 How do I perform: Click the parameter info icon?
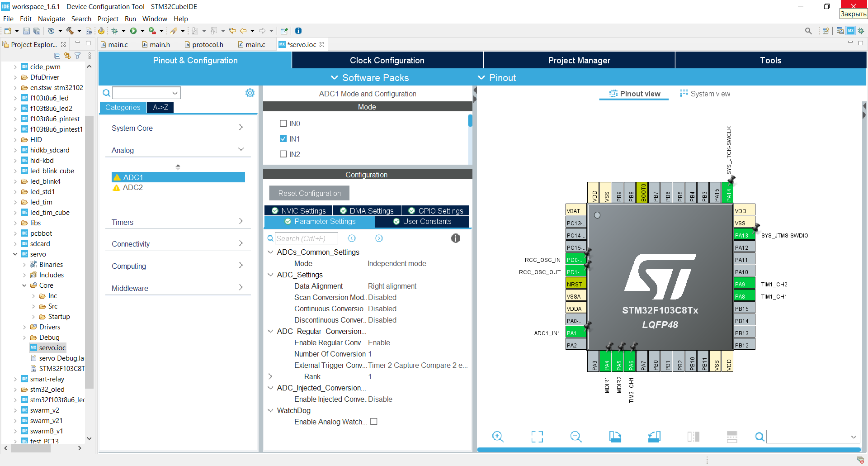pos(456,238)
